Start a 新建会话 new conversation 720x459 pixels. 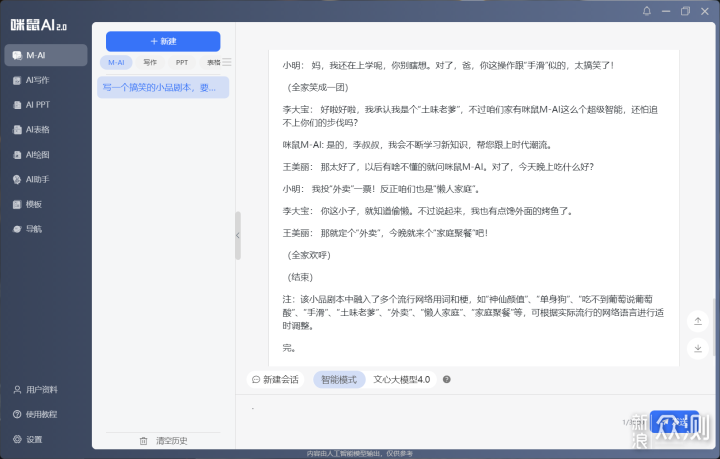coord(276,380)
